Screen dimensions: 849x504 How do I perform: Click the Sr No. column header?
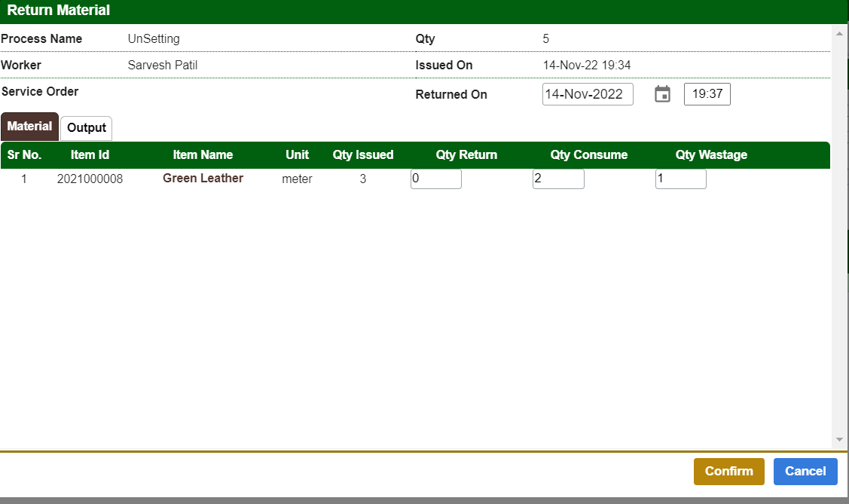[24, 154]
